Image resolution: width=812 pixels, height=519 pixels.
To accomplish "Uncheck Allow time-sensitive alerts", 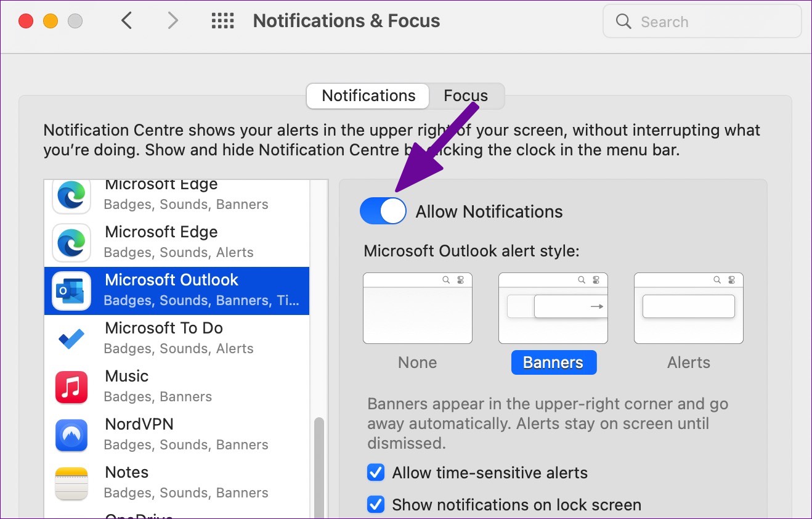I will coord(376,473).
